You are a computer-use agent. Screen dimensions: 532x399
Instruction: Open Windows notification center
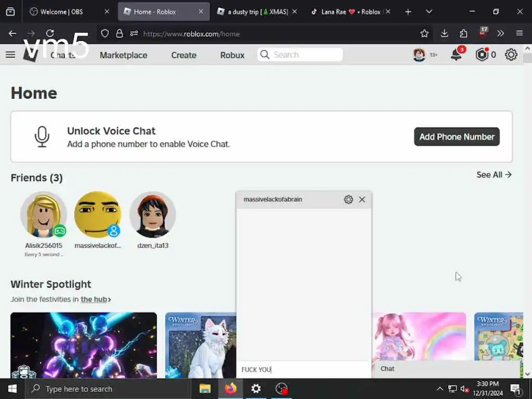point(516,389)
